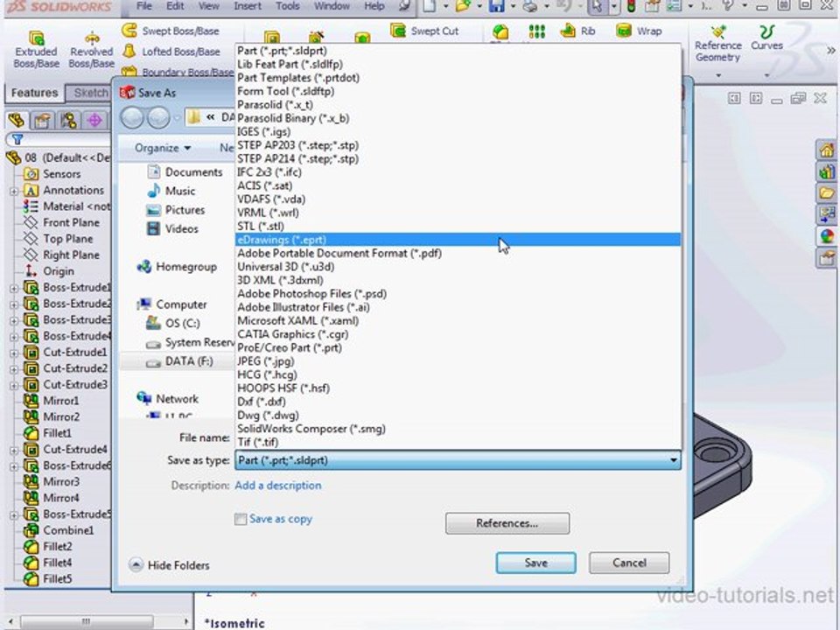840x630 pixels.
Task: Expand the Cut-Extrude3 feature node
Action: (14, 385)
